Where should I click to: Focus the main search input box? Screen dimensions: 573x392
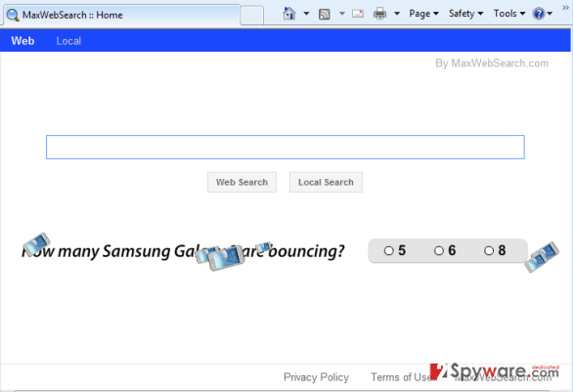point(286,147)
